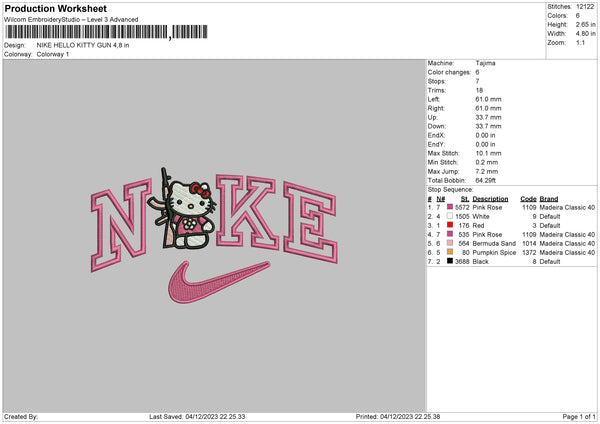Click the barcode under the header
600x424 pixels.
(x=106, y=32)
